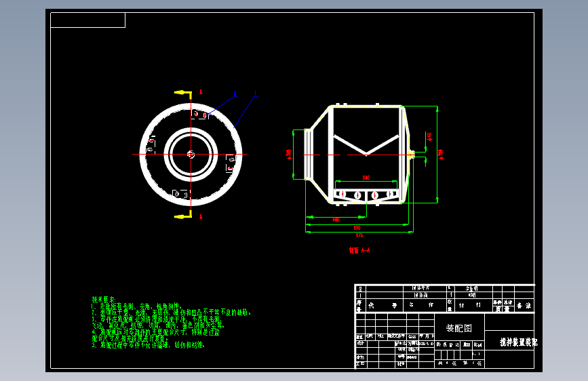
Task: Select technical requirement line 5 text
Action: coord(149,344)
